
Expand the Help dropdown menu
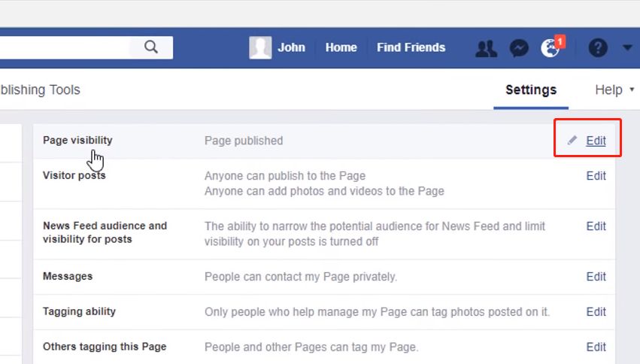click(x=614, y=90)
